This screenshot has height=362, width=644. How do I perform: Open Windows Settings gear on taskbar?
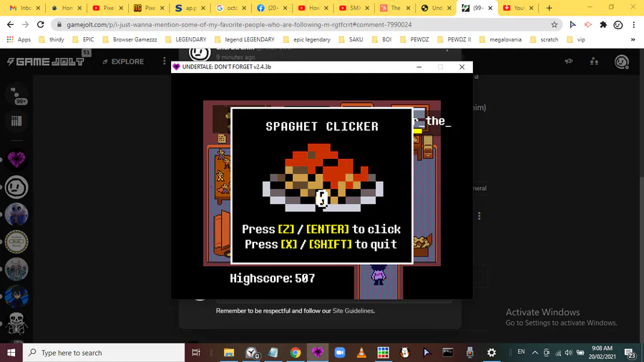pyautogui.click(x=491, y=353)
